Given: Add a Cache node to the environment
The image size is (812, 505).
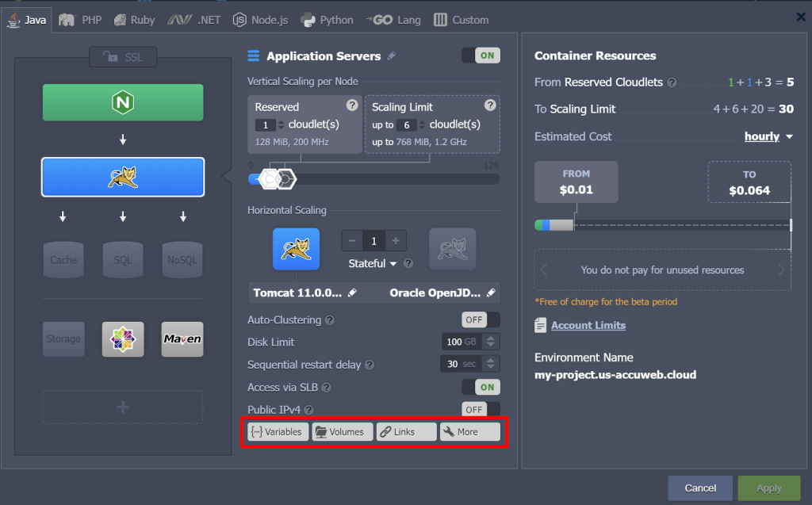Looking at the screenshot, I should pos(63,259).
